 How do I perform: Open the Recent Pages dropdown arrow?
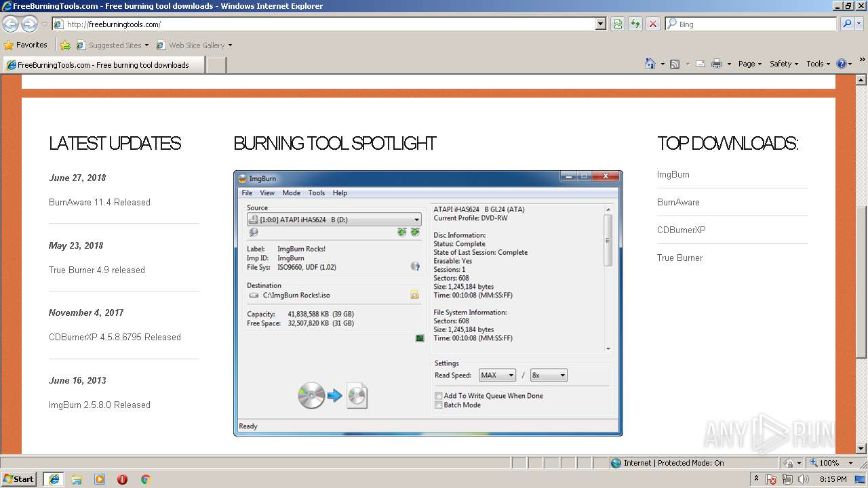[44, 24]
